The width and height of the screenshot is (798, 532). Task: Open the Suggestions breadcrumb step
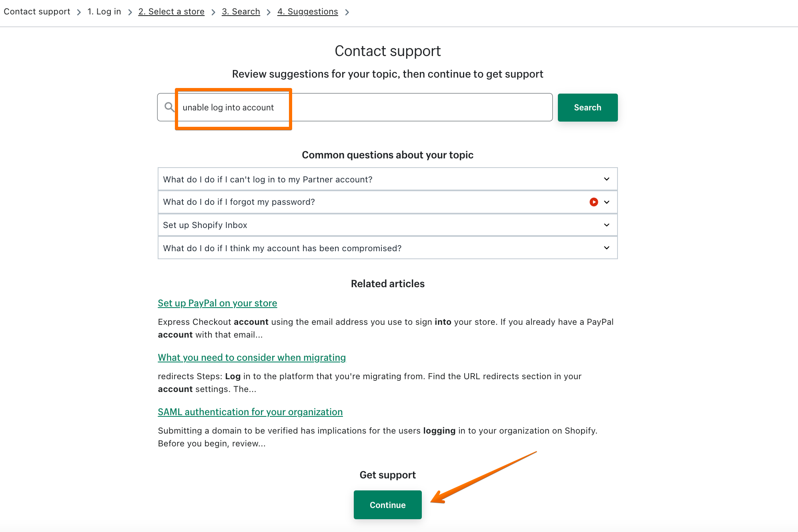(307, 12)
